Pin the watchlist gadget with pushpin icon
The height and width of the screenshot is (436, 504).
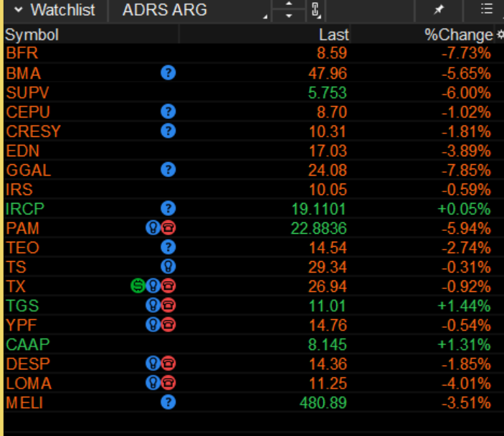(x=439, y=9)
